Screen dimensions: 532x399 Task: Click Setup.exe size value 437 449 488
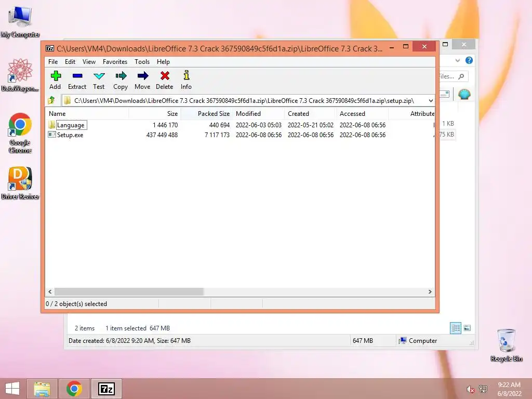click(162, 135)
